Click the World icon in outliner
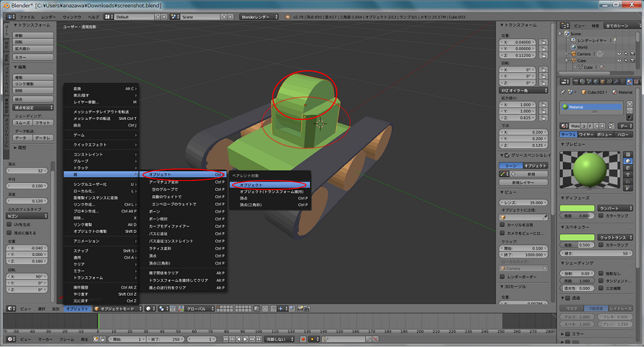Viewport: 644px width, 347px height. [x=573, y=47]
